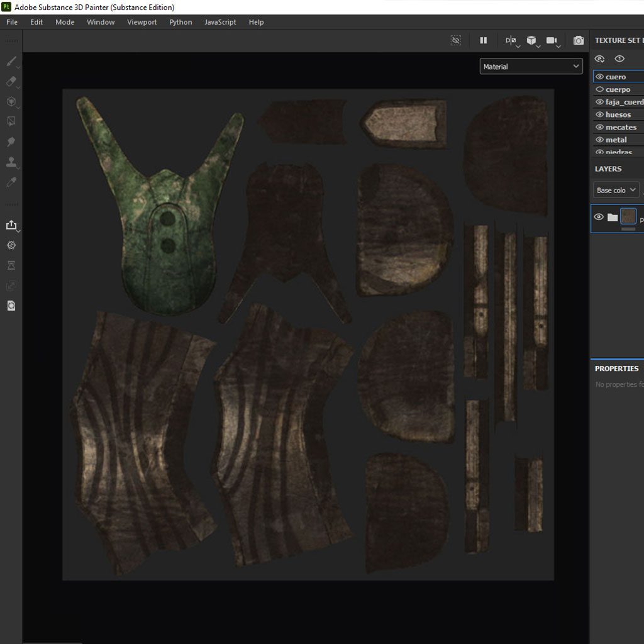Select the Polygon Fill tool

[11, 121]
